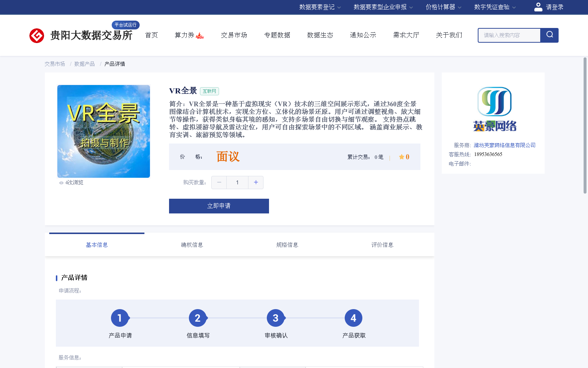Click the VR全景 product title
The height and width of the screenshot is (368, 588).
[183, 91]
